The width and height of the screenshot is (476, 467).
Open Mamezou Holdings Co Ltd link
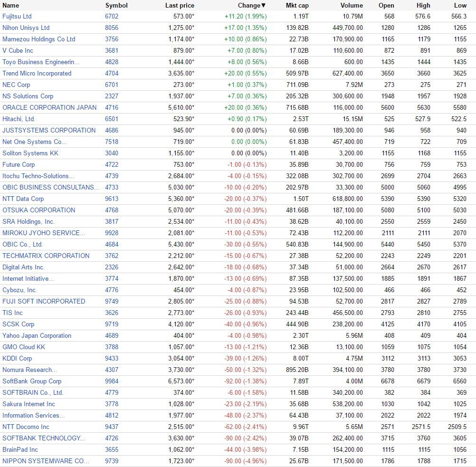[39, 39]
